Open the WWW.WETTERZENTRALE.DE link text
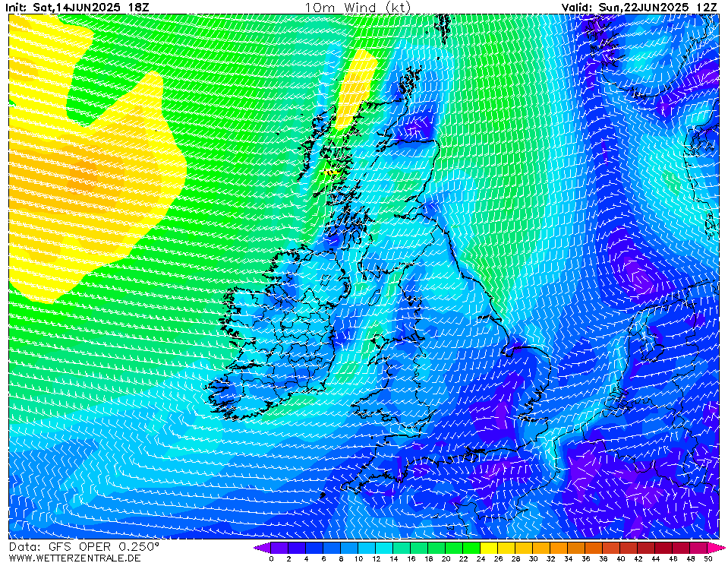This screenshot has width=728, height=563. coord(74,558)
